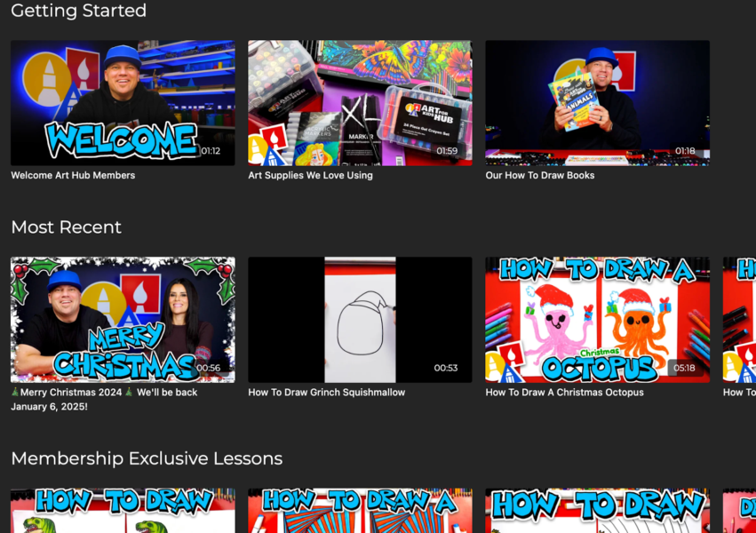Click the 01:59 duration badge on Art Supplies

[447, 151]
